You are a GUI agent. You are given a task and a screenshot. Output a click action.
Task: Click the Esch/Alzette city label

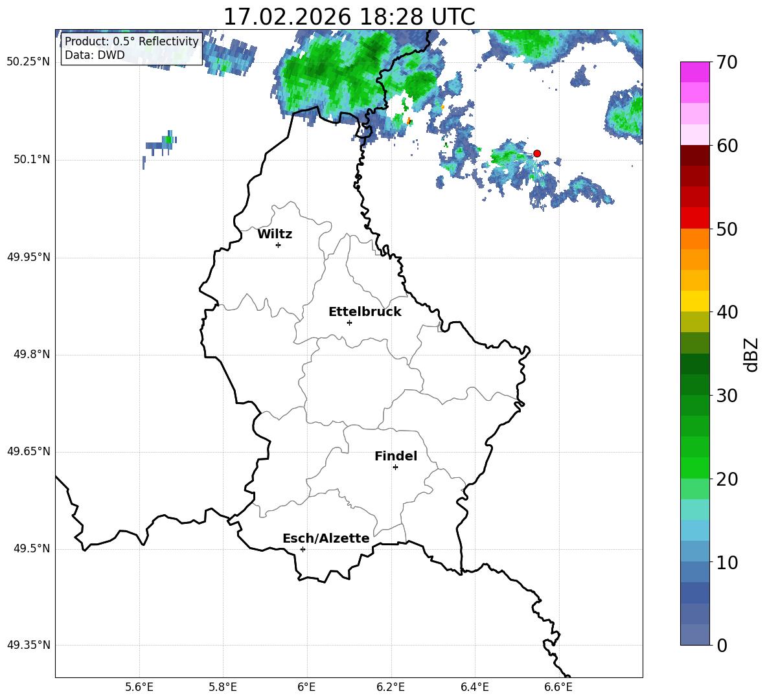click(x=326, y=538)
